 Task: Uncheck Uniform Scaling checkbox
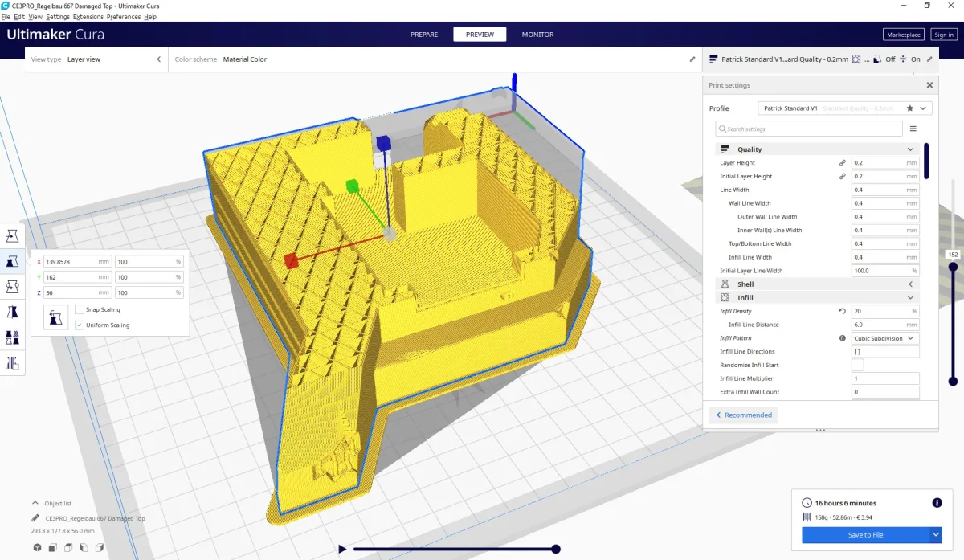(x=80, y=325)
